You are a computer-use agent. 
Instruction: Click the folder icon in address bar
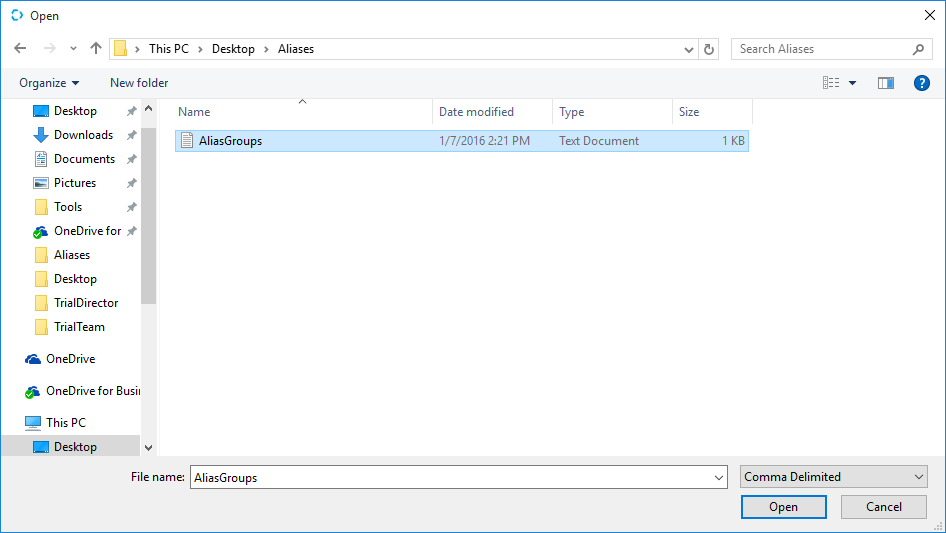click(x=121, y=49)
